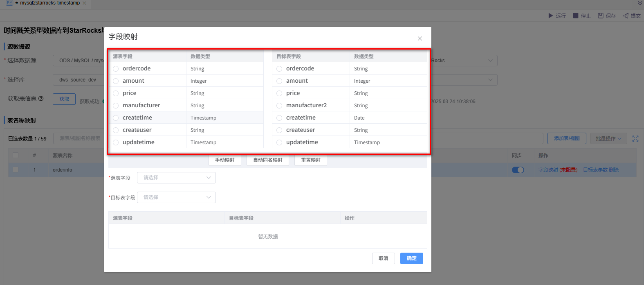Click the 自动同名映射 button
644x285 pixels.
pos(268,160)
